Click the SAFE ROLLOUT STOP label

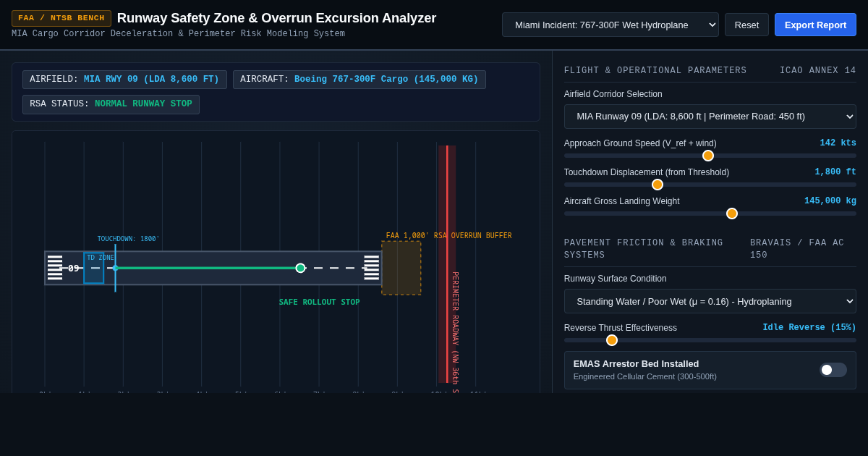[x=319, y=303]
